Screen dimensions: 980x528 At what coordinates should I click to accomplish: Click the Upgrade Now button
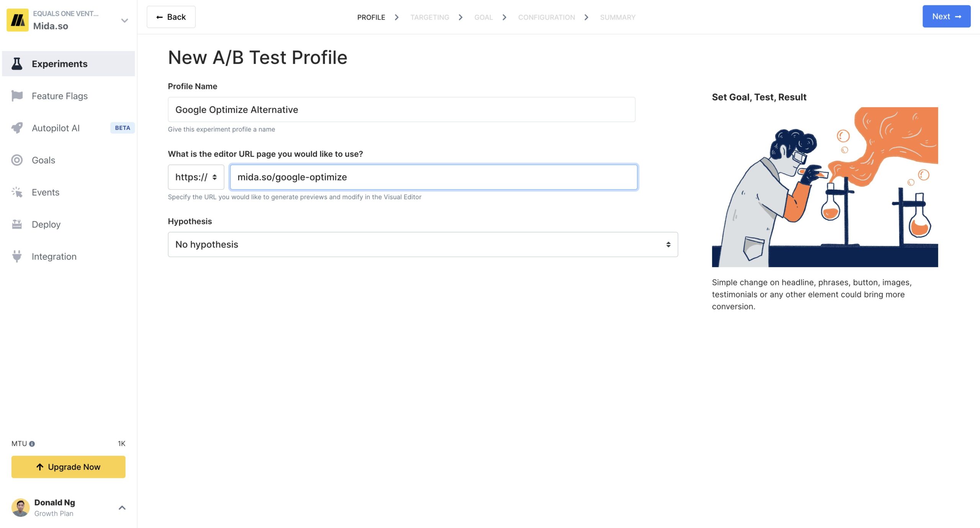[x=69, y=467]
